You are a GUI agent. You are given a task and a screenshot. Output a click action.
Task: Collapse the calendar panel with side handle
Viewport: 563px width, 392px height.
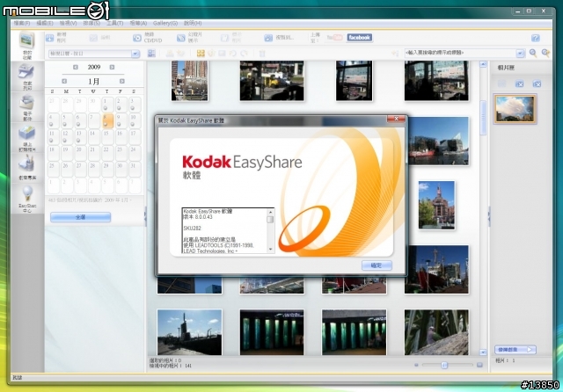145,215
